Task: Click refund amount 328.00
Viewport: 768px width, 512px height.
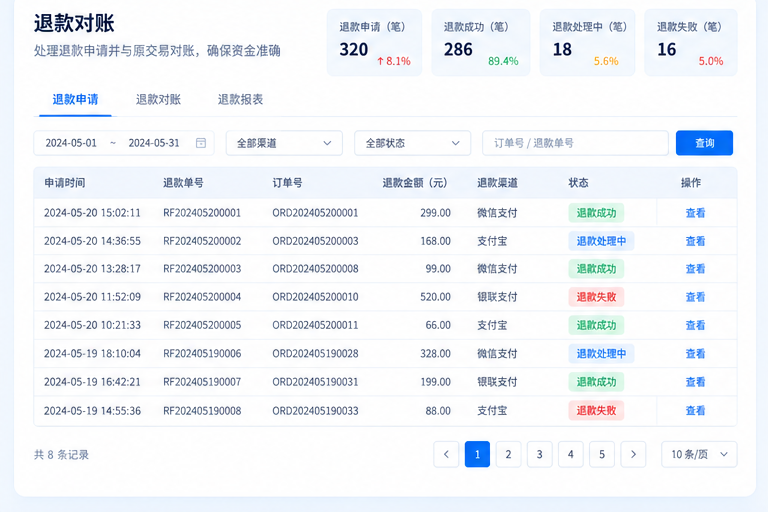Action: click(435, 354)
